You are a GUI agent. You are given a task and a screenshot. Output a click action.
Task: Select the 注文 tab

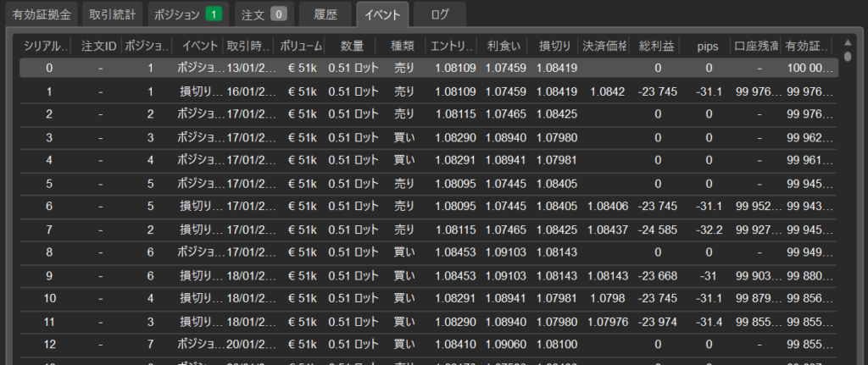coord(263,14)
